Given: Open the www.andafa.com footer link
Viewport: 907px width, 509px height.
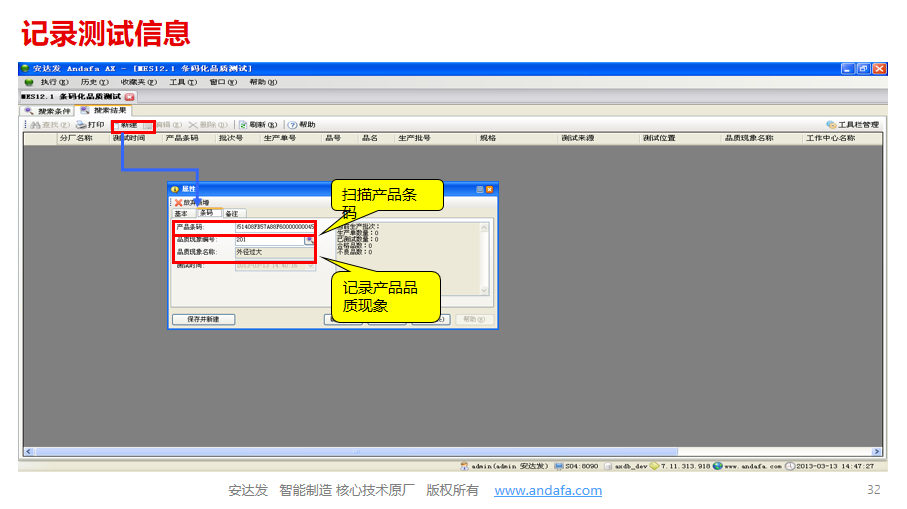Looking at the screenshot, I should [548, 490].
